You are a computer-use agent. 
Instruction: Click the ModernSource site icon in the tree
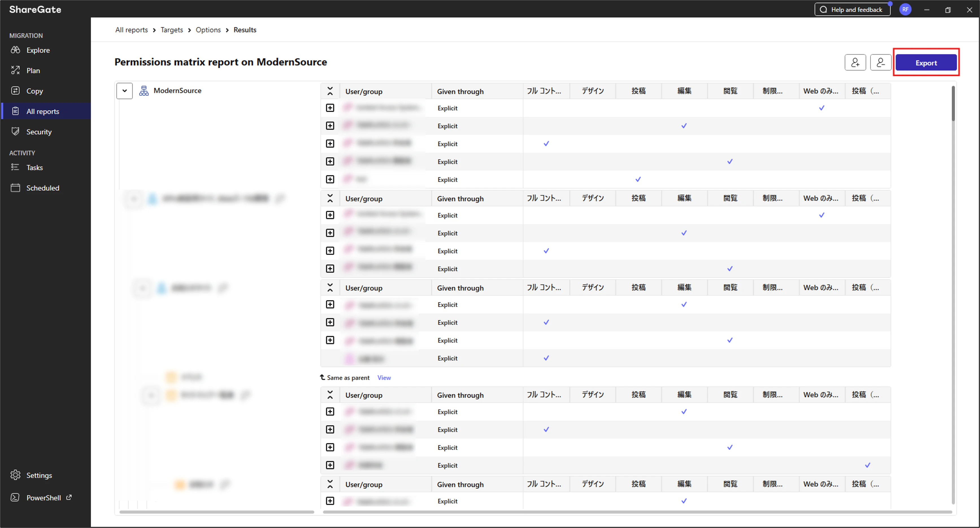coord(144,91)
